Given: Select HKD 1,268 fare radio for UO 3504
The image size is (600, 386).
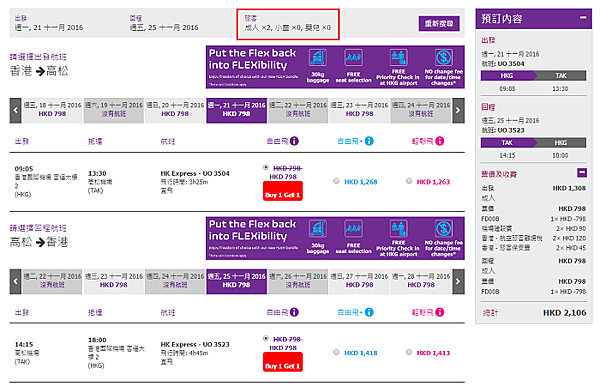Looking at the screenshot, I should (x=336, y=181).
